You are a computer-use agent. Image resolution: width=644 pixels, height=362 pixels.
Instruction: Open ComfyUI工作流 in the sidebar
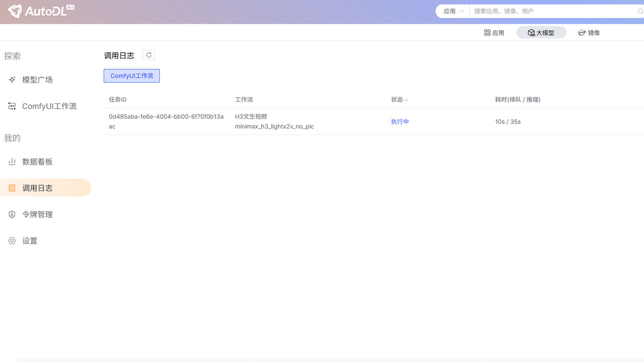49,106
